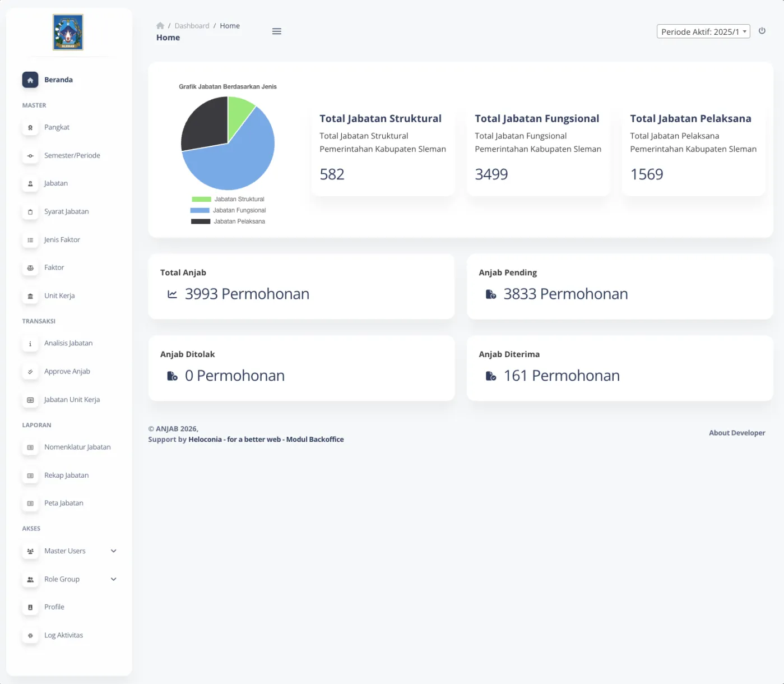Image resolution: width=784 pixels, height=684 pixels.
Task: Go to Nomenklatur Jabatan report
Action: [x=77, y=447]
